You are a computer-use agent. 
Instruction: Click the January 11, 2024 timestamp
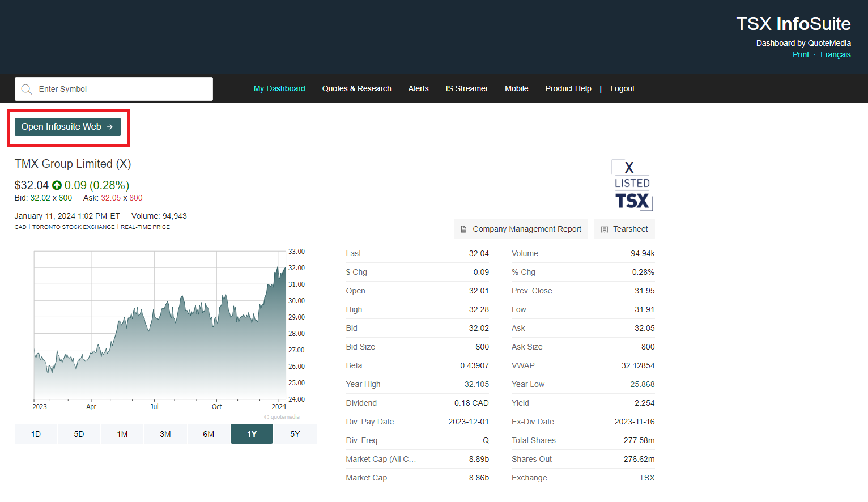point(67,216)
